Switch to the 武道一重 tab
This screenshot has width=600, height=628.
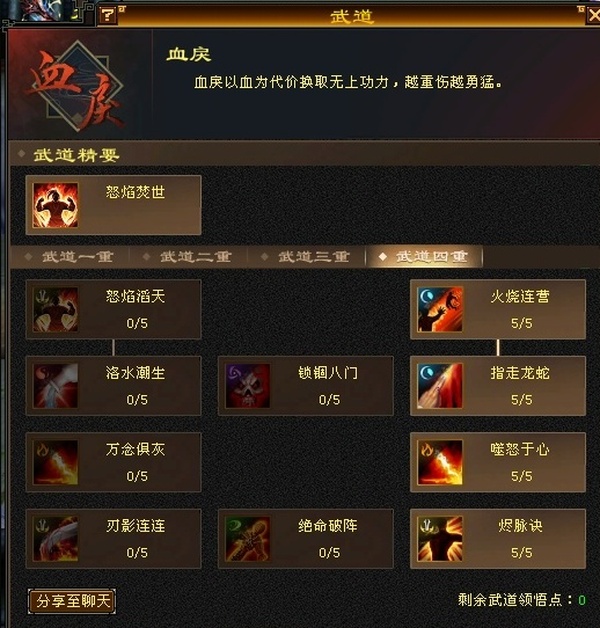70,256
